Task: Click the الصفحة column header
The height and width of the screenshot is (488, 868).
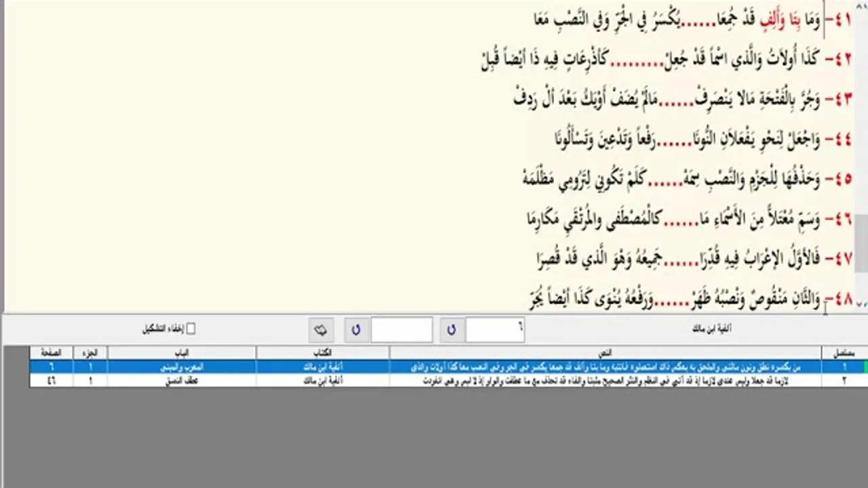Action: click(51, 352)
